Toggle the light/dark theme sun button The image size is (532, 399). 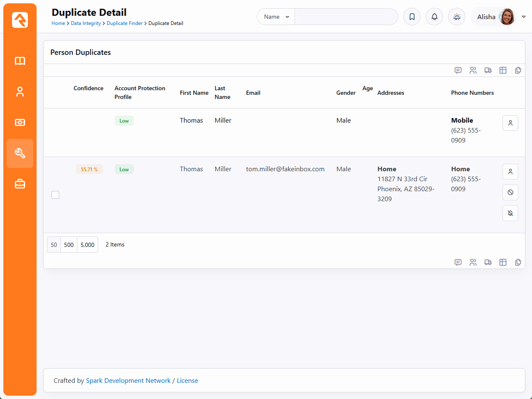click(x=457, y=17)
